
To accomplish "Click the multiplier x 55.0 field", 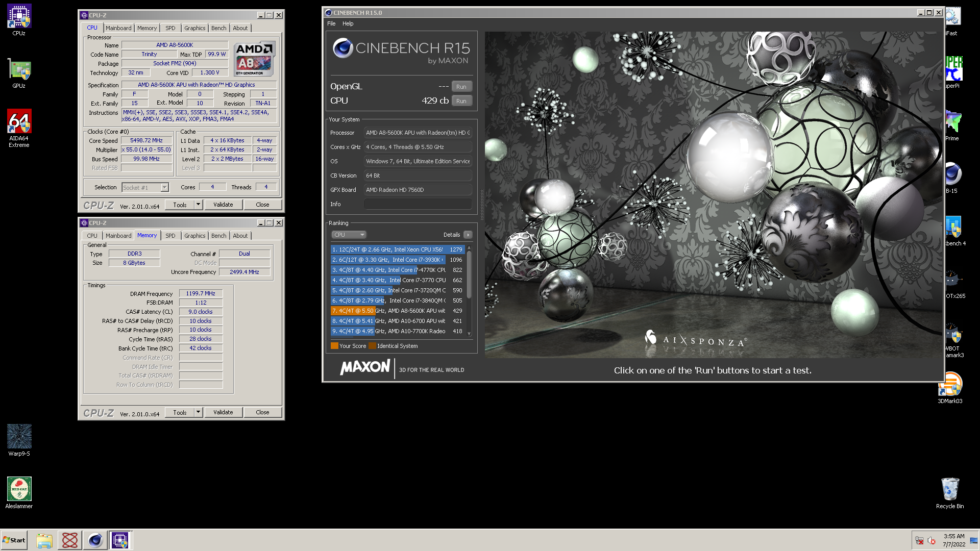I will tap(146, 150).
